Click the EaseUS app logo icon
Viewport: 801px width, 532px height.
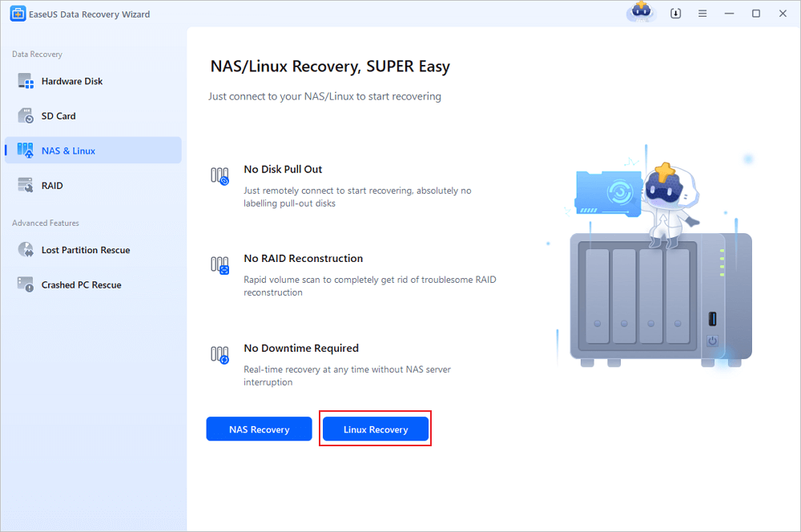coord(18,14)
